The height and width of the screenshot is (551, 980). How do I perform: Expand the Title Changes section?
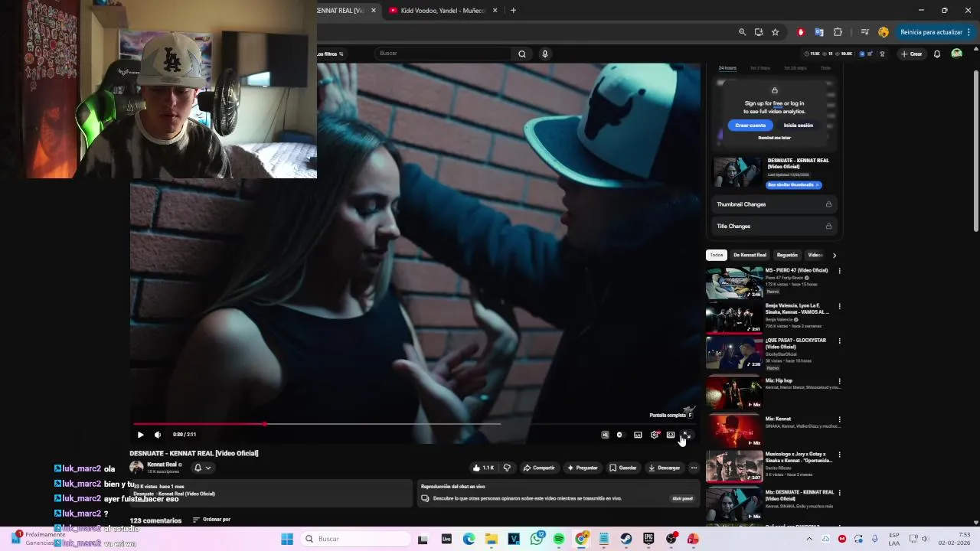[774, 226]
